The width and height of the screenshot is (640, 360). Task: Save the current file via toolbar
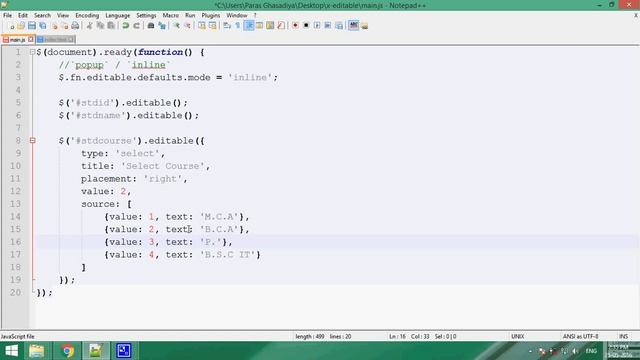(x=32, y=26)
